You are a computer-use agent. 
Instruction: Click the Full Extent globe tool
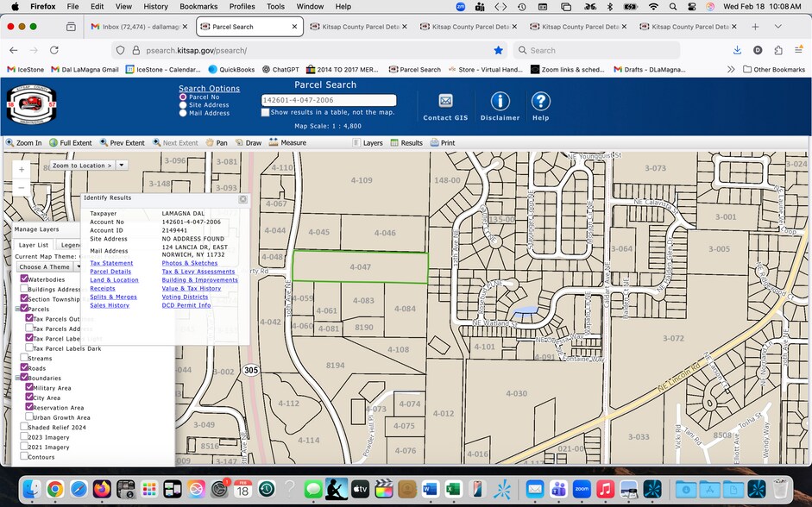[71, 143]
